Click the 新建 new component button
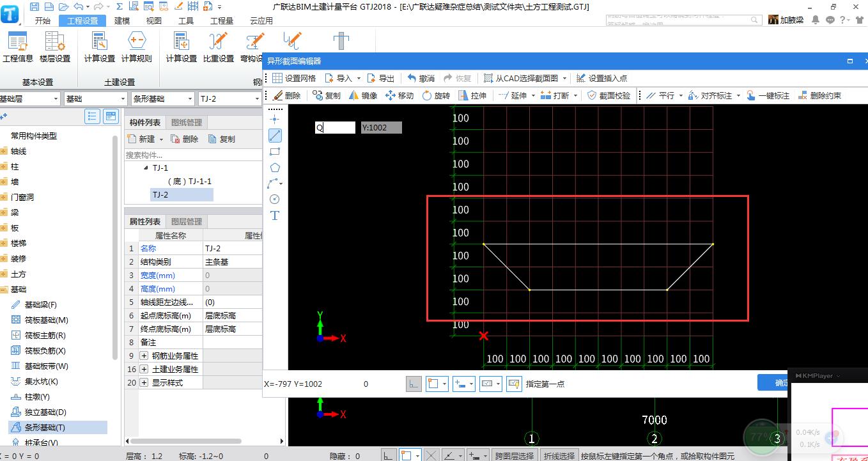 142,139
